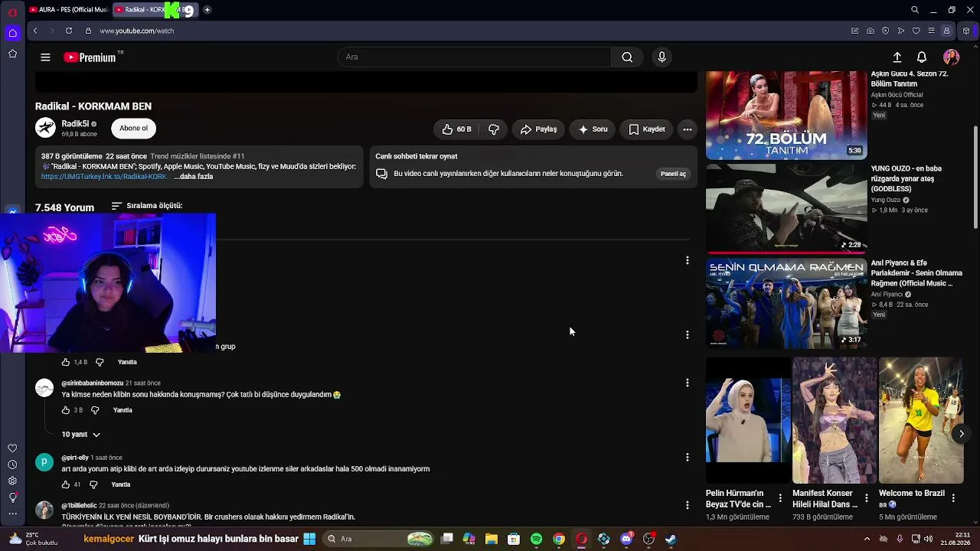Open the YouTube account avatar menu

point(952,57)
